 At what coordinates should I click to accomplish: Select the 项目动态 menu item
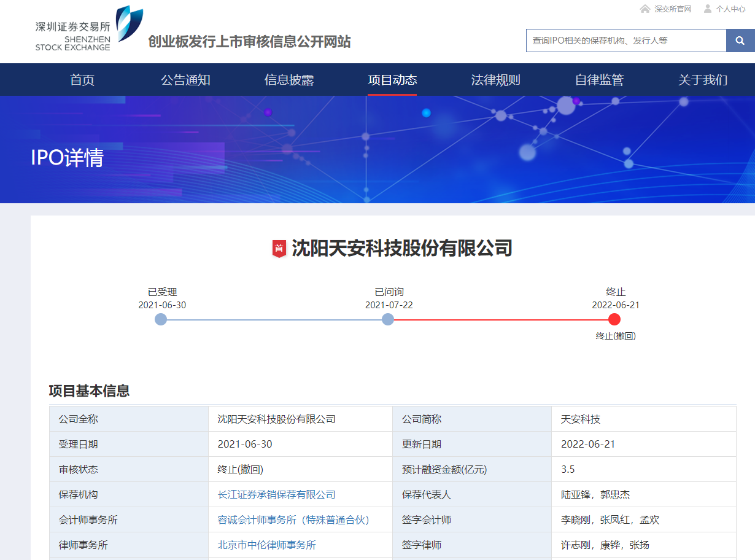(392, 80)
